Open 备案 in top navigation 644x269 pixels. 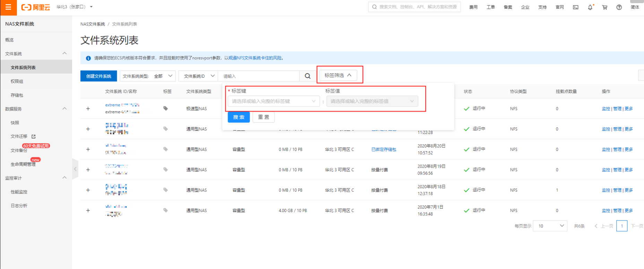[508, 7]
